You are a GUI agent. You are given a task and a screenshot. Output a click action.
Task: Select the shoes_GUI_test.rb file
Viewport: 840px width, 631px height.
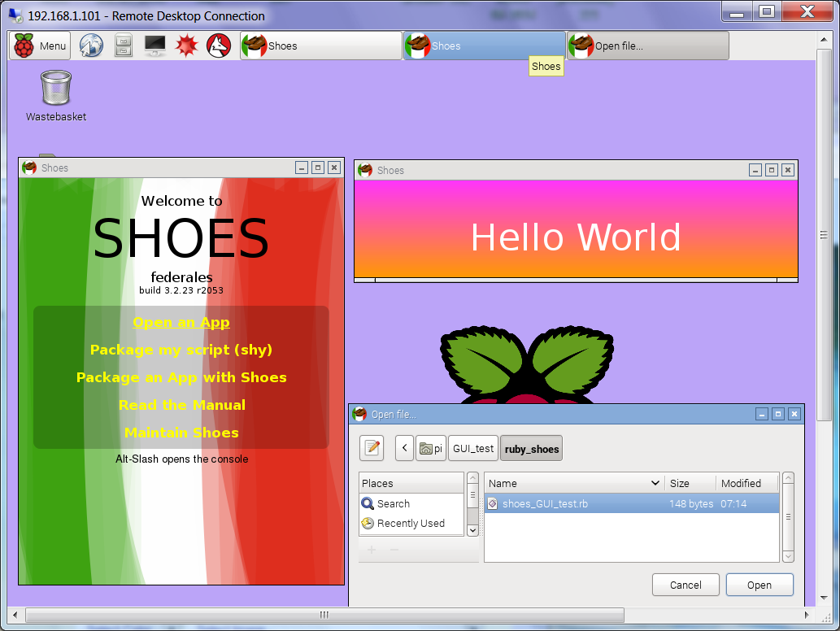coord(545,504)
